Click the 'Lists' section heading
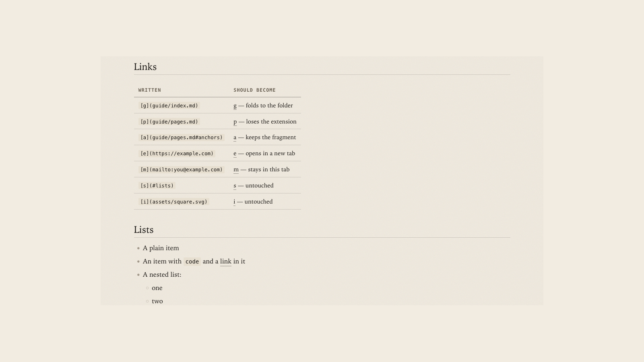 tap(144, 230)
